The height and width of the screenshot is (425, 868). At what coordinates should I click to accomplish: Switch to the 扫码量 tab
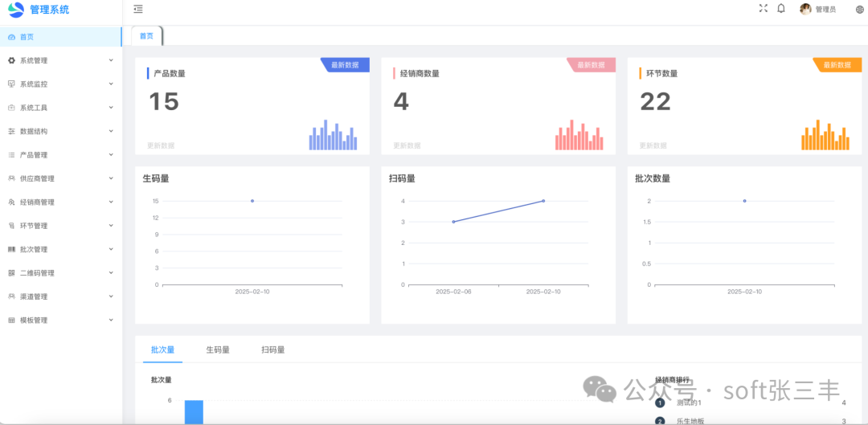(x=272, y=350)
